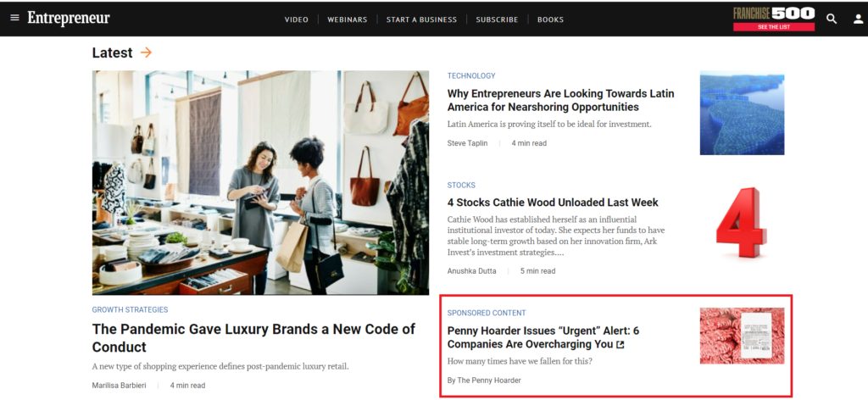Open the Stocks category link
This screenshot has height=400, width=868.
461,186
